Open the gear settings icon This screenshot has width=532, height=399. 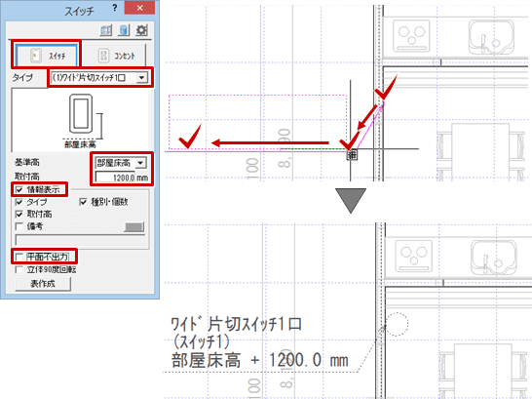tap(141, 30)
